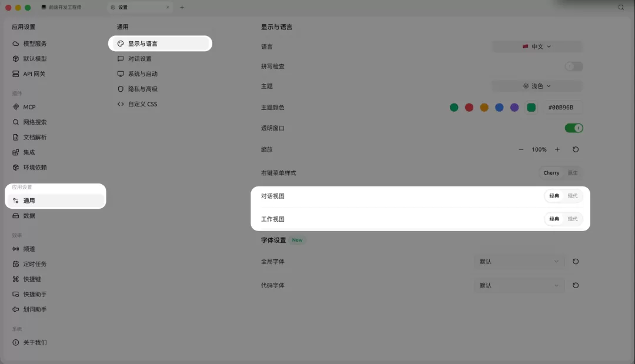The height and width of the screenshot is (364, 635).
Task: Set 工作视图 to 经典
Action: pos(554,219)
